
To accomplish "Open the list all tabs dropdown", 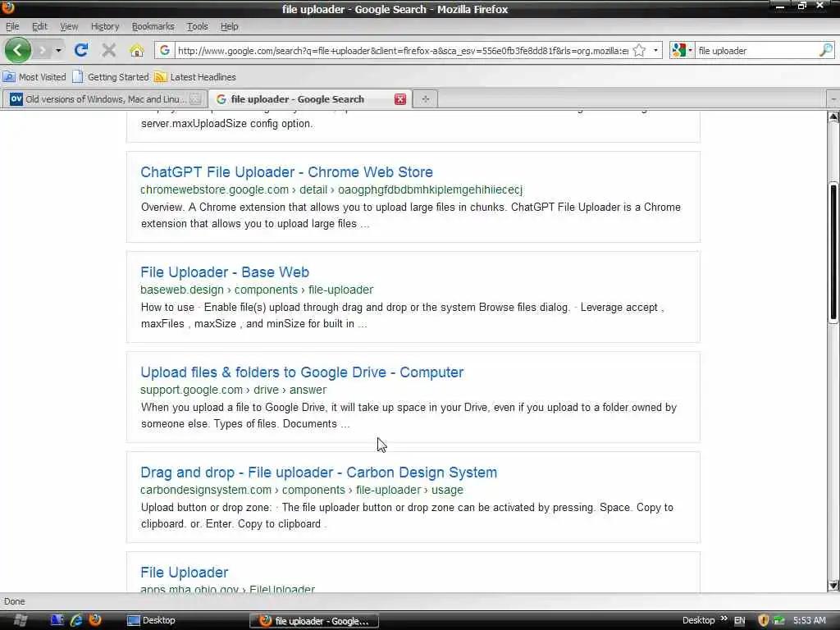I will (833, 99).
